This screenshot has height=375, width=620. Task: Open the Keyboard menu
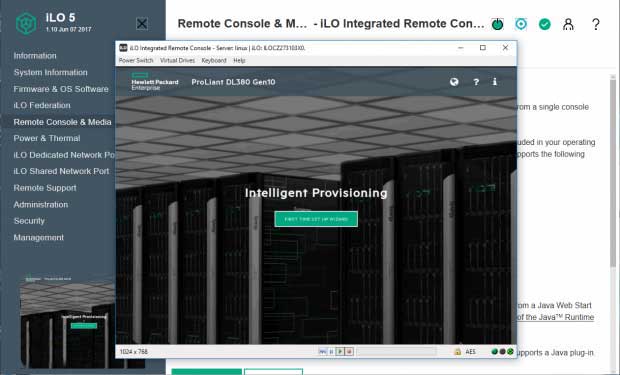click(x=214, y=61)
